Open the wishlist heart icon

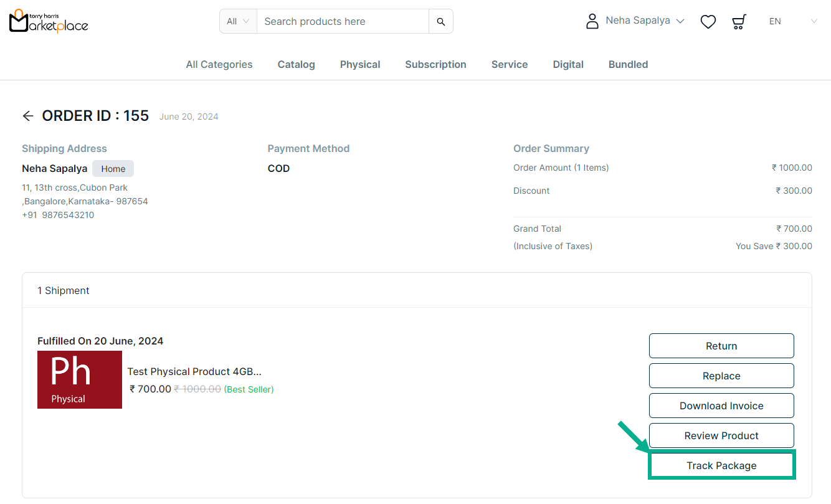[708, 22]
